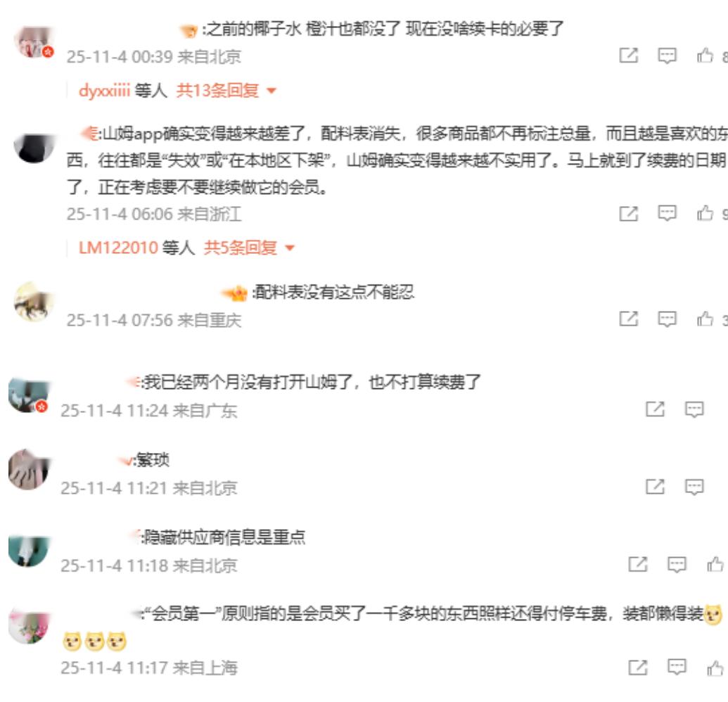
Task: Open avatar of the 11:17 Shanghai commenter
Action: [x=29, y=627]
